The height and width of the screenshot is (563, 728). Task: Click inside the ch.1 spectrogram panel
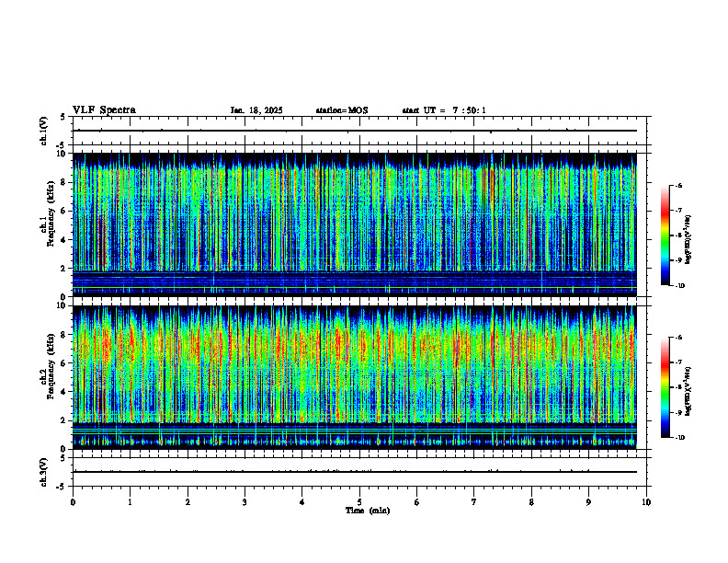[x=355, y=224]
